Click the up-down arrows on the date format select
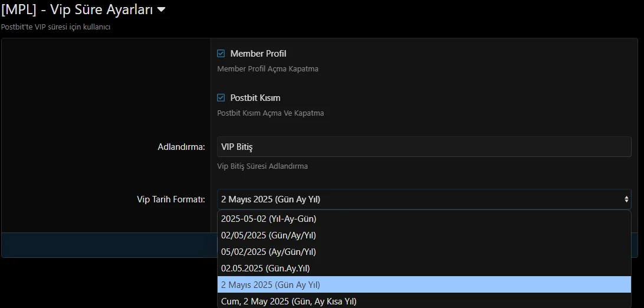This screenshot has height=308, width=644. coord(626,199)
